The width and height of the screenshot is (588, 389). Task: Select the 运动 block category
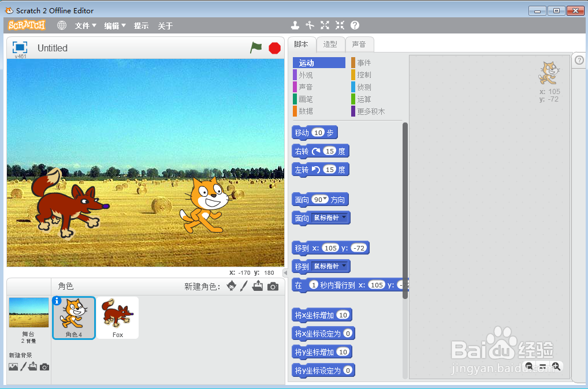pos(319,62)
